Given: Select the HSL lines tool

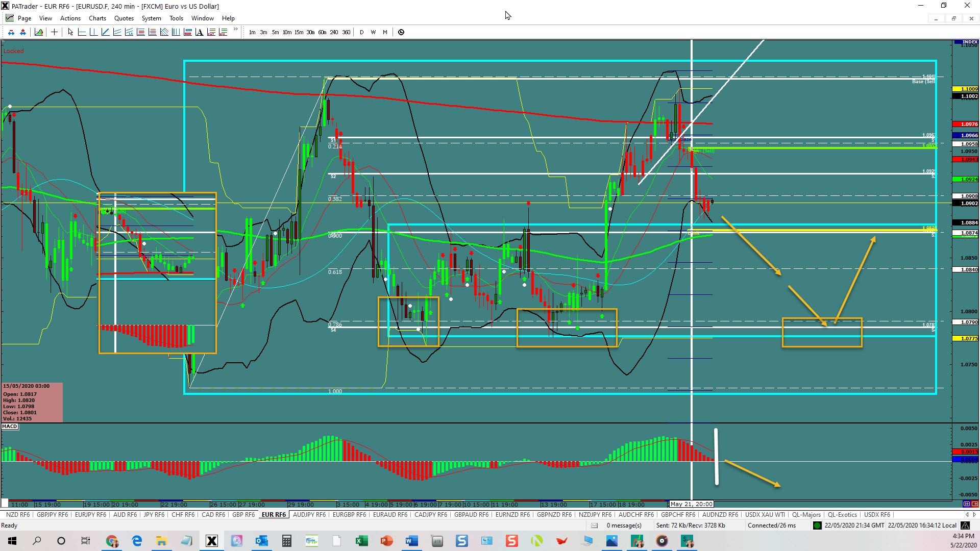Looking at the screenshot, I should coord(223,32).
